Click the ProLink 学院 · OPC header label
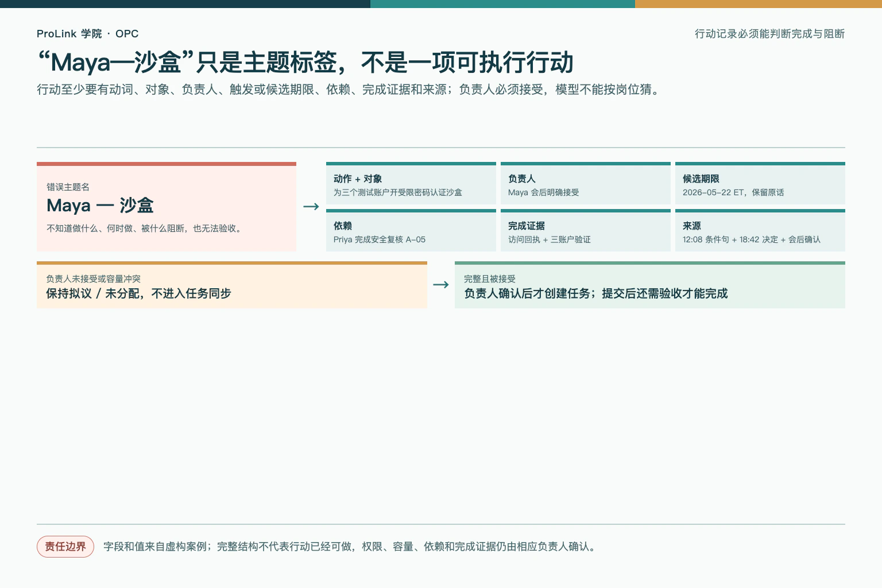Viewport: 882px width, 588px height. (87, 34)
